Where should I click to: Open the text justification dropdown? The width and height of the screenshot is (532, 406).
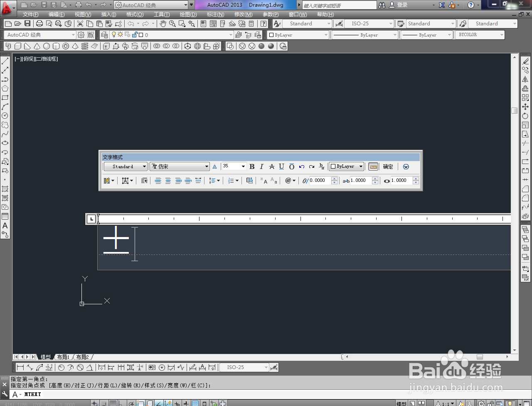pos(127,181)
